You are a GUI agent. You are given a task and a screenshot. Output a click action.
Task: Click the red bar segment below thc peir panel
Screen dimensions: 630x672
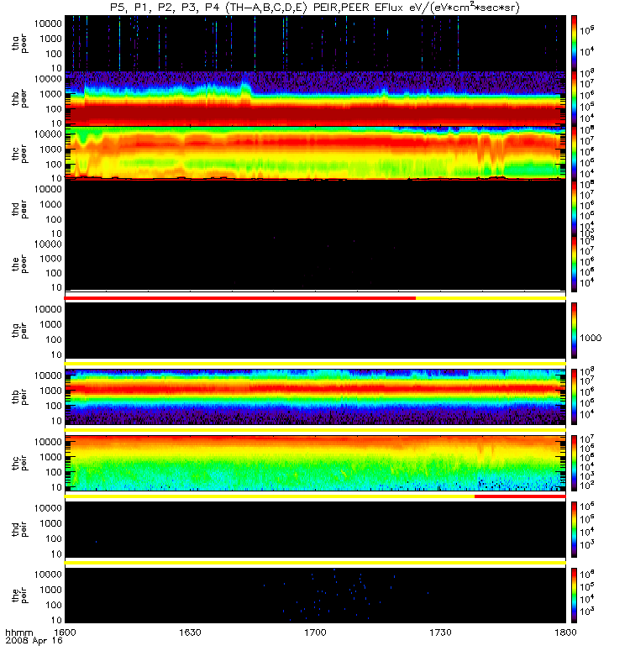tap(520, 496)
